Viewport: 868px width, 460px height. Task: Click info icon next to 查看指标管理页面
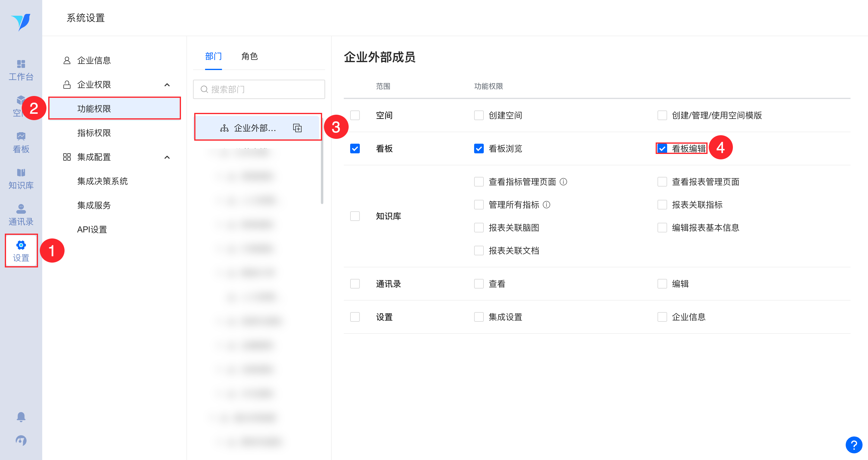click(563, 182)
